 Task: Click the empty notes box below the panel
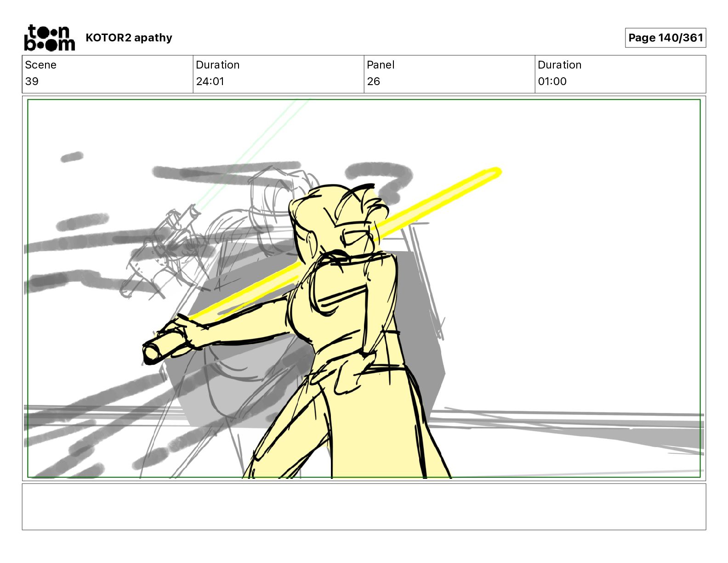pos(364,506)
